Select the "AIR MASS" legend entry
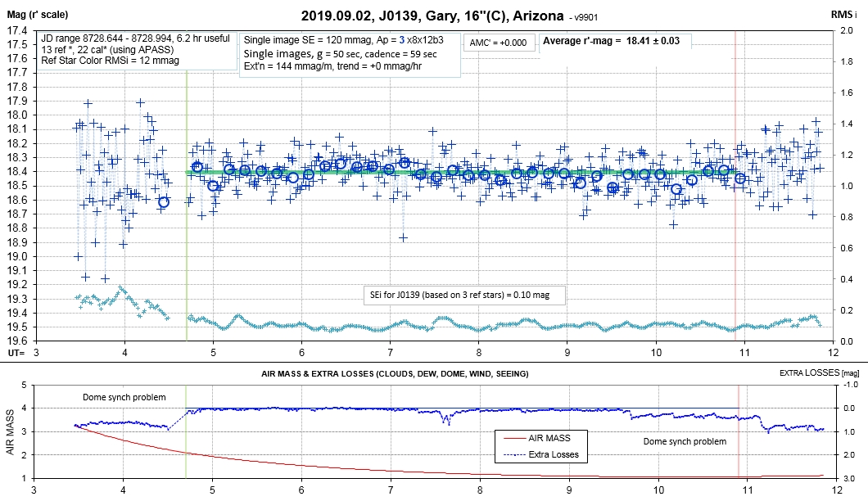This screenshot has width=868, height=501. coord(549,438)
